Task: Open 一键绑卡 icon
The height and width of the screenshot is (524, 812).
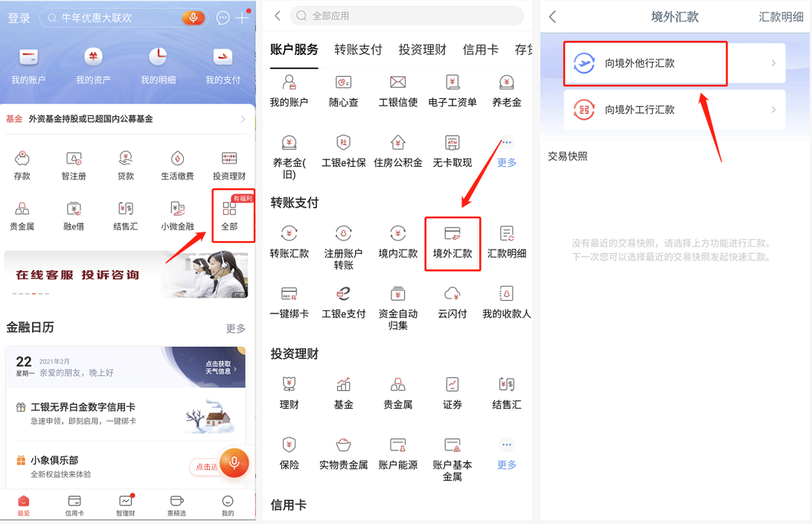Action: click(289, 293)
